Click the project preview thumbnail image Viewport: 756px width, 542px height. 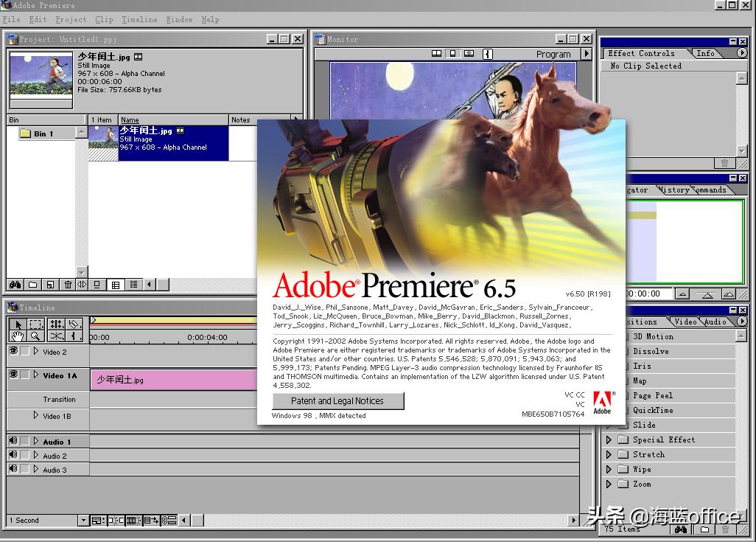(41, 74)
